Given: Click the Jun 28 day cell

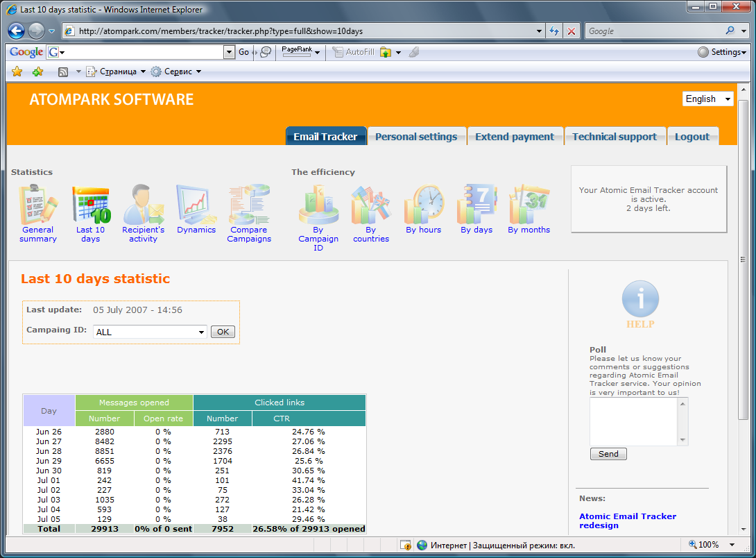Looking at the screenshot, I should 49,451.
